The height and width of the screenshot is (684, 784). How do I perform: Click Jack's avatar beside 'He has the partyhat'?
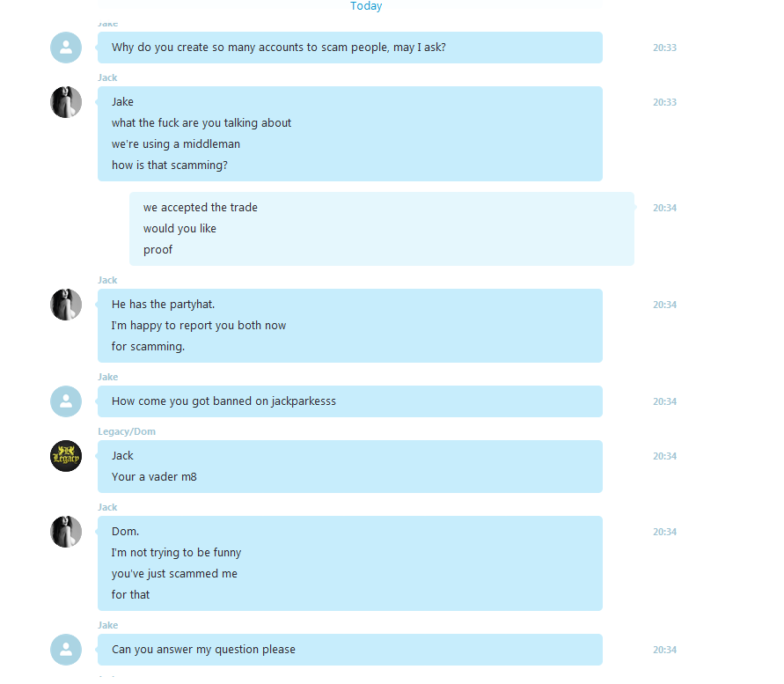66,305
